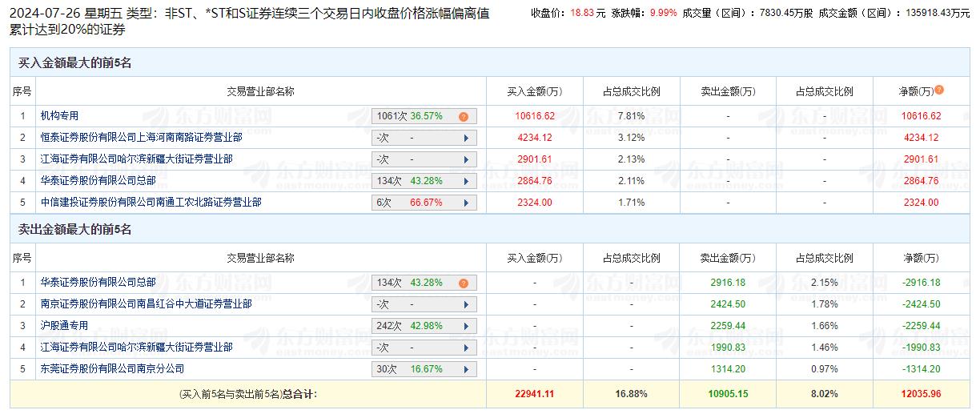Expand arrow for buy-side 华泰证券 总部 row
Image resolution: width=980 pixels, height=414 pixels.
[x=466, y=181]
